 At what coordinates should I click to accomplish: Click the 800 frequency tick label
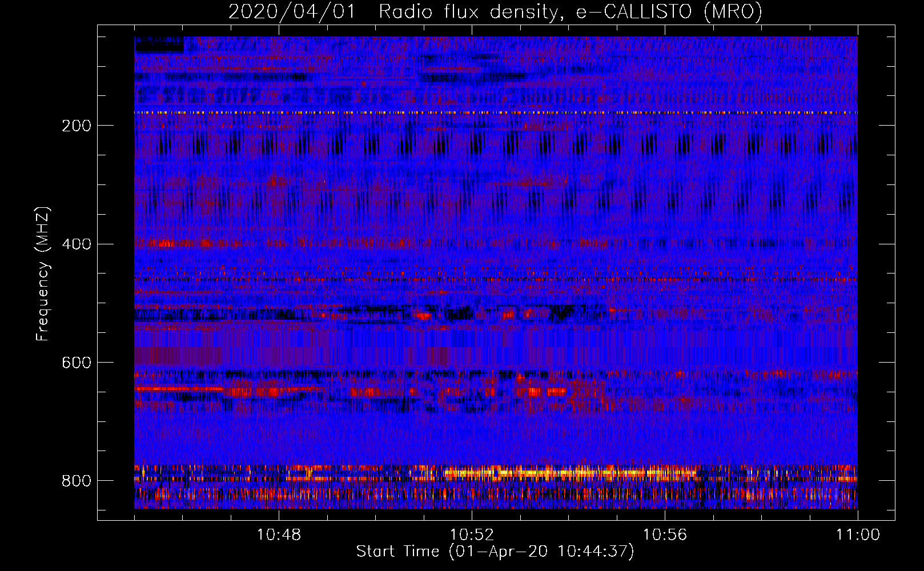coord(77,481)
